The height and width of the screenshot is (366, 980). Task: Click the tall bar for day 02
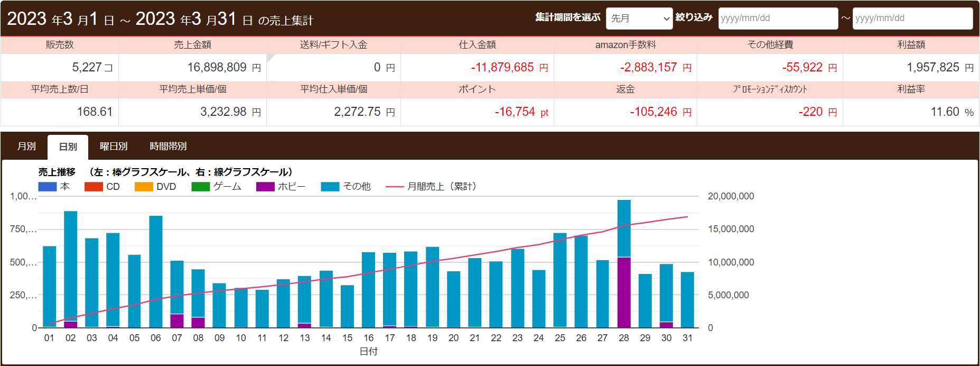(x=71, y=264)
